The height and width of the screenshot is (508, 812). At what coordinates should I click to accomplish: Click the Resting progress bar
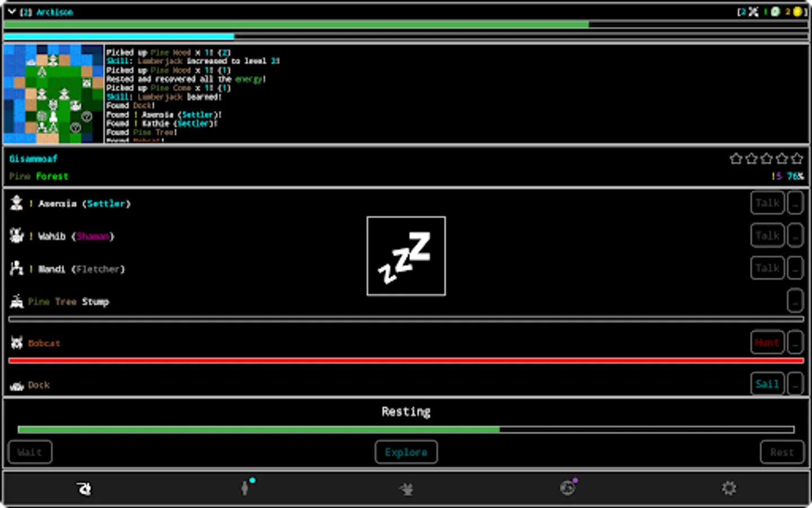coord(406,430)
